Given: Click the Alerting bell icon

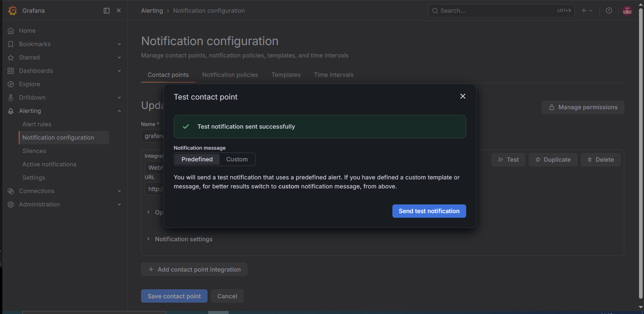Looking at the screenshot, I should 11,111.
